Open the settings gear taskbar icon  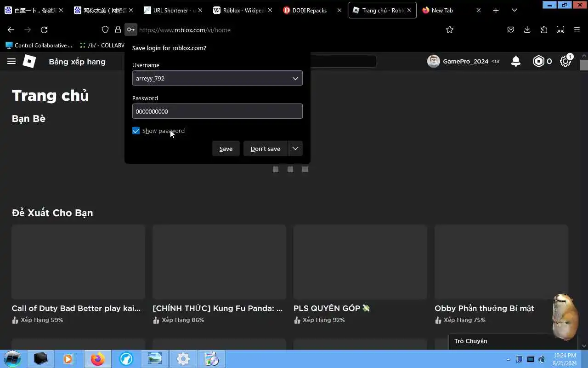pyautogui.click(x=183, y=359)
